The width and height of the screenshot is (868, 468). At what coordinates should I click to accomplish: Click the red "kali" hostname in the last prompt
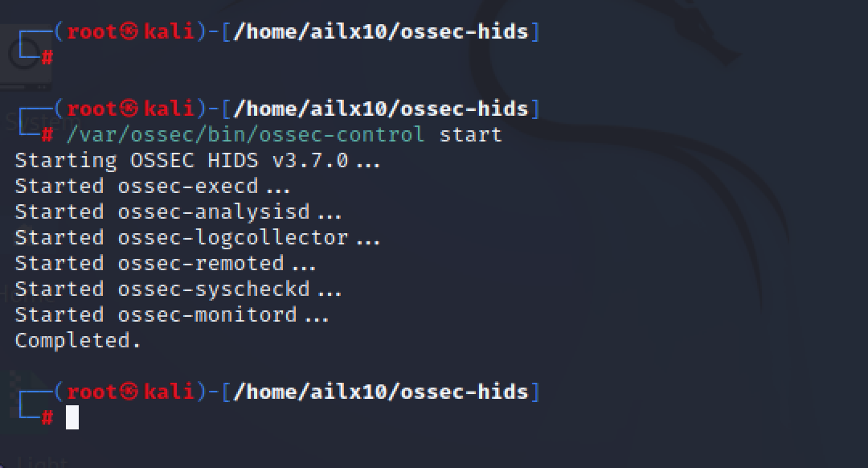tap(168, 392)
